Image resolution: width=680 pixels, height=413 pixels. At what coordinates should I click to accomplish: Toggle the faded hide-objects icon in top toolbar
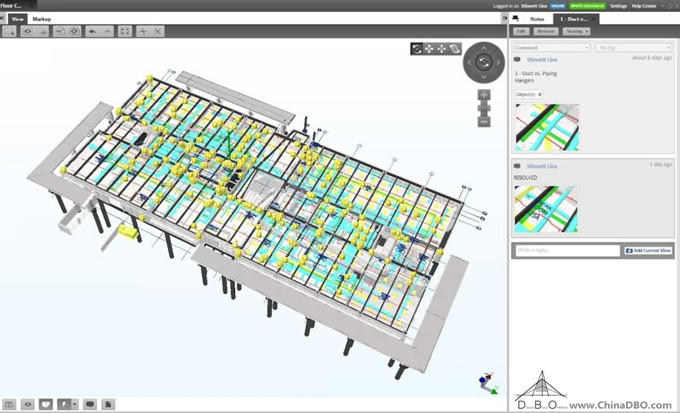(42, 31)
